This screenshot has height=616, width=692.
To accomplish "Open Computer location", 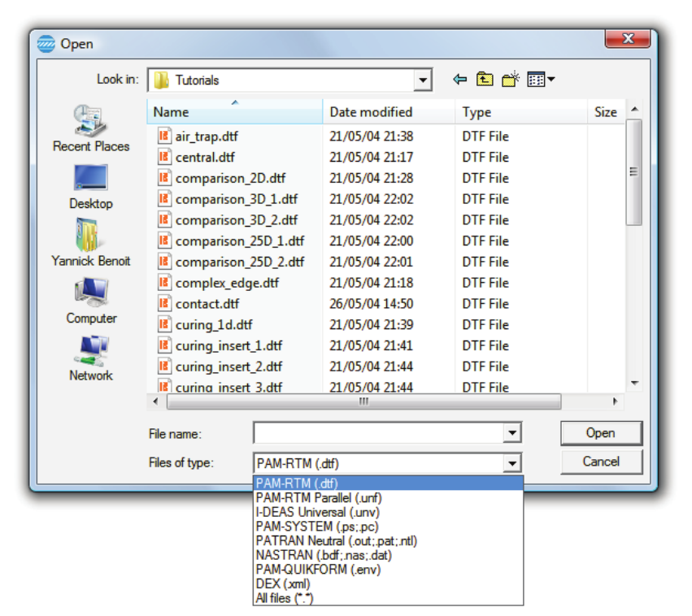I will (x=91, y=301).
